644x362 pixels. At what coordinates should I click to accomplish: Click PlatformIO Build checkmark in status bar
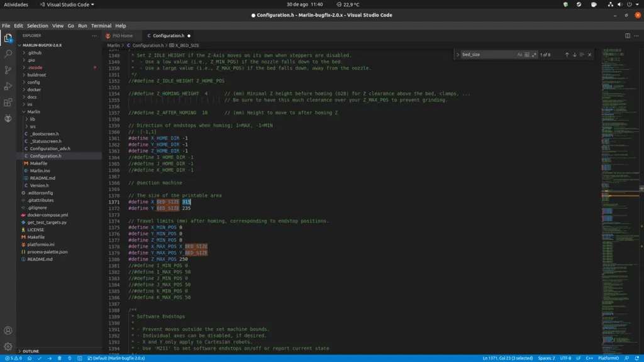point(40,358)
